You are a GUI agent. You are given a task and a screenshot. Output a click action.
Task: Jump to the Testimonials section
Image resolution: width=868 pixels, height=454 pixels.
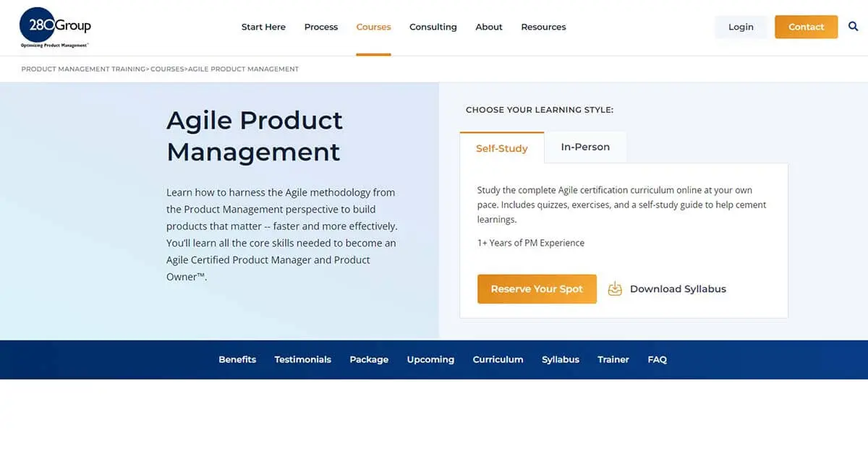(303, 359)
